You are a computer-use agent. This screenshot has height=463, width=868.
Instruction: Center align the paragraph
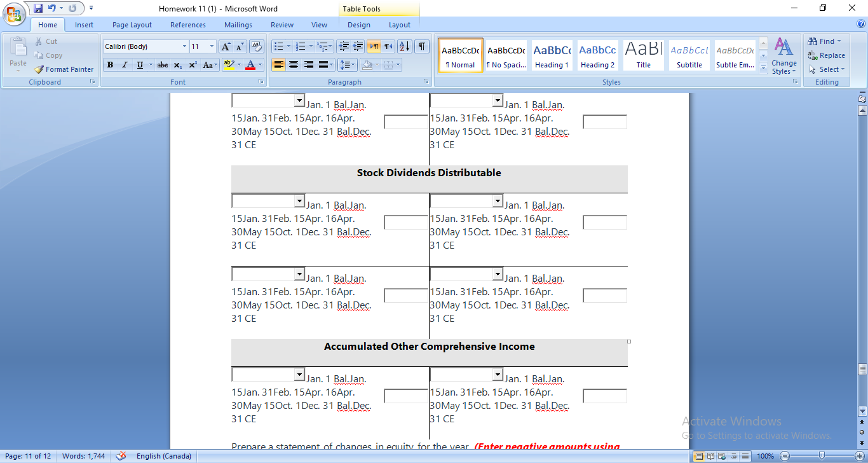(294, 65)
